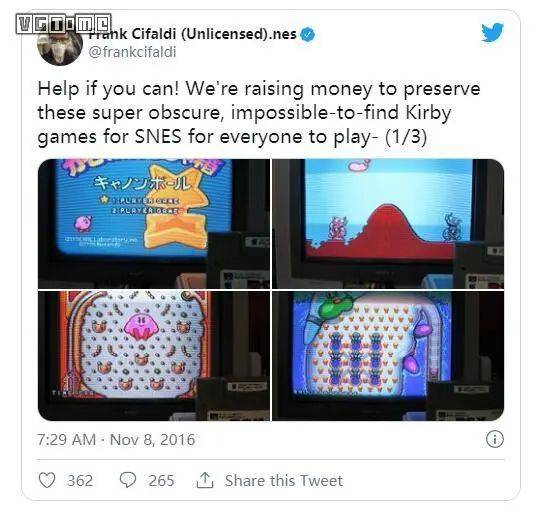Click Share this Tweet
Viewport: 540px width, 518px height.
pyautogui.click(x=284, y=480)
